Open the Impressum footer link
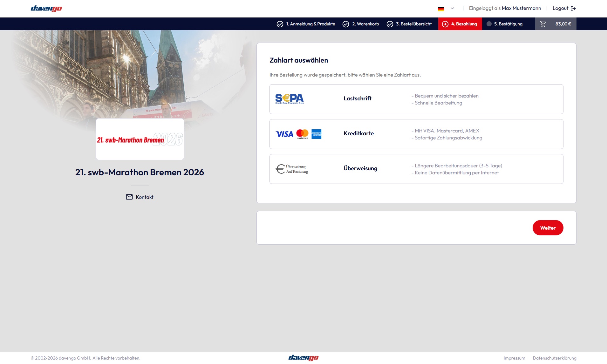The width and height of the screenshot is (607, 364). click(x=514, y=358)
